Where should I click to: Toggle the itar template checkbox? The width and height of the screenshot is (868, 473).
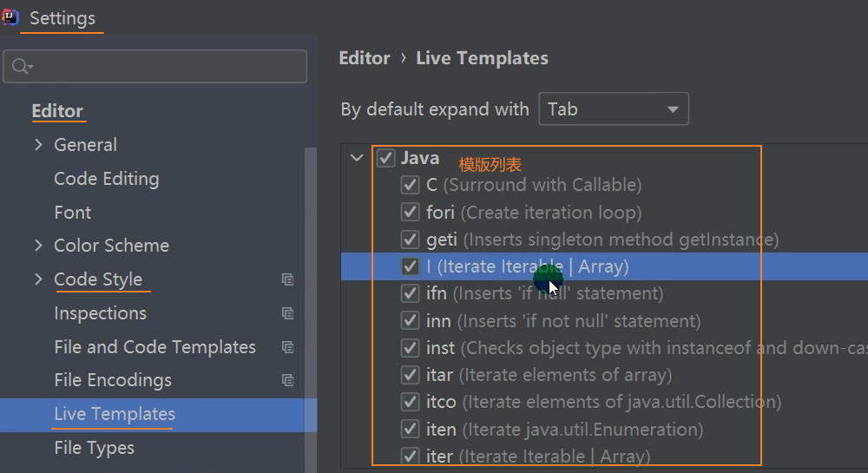pos(411,375)
